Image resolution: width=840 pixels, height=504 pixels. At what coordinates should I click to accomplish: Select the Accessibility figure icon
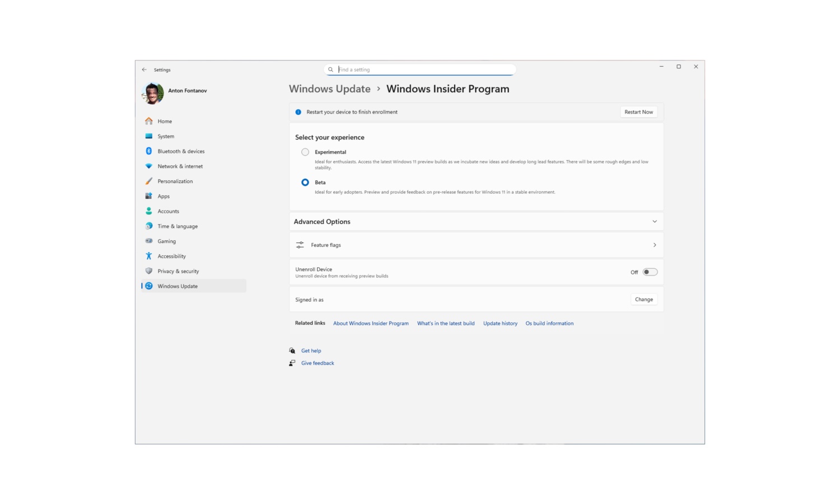click(x=149, y=256)
